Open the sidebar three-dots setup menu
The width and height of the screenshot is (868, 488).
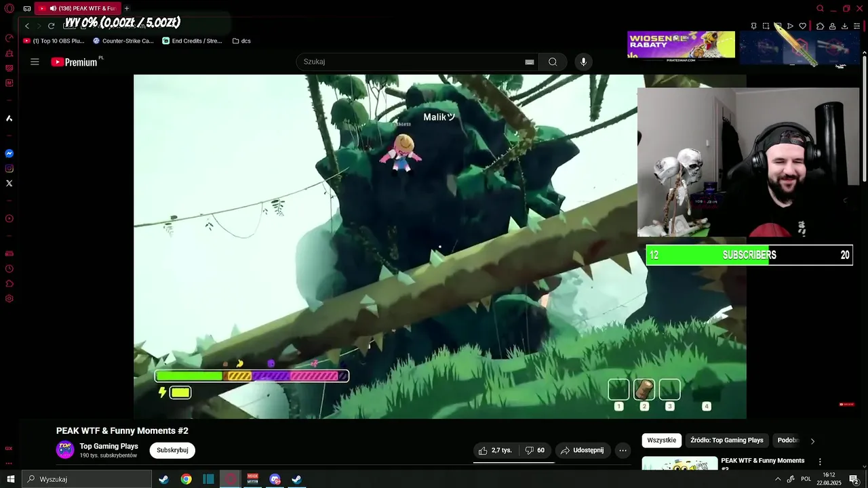tap(9, 464)
